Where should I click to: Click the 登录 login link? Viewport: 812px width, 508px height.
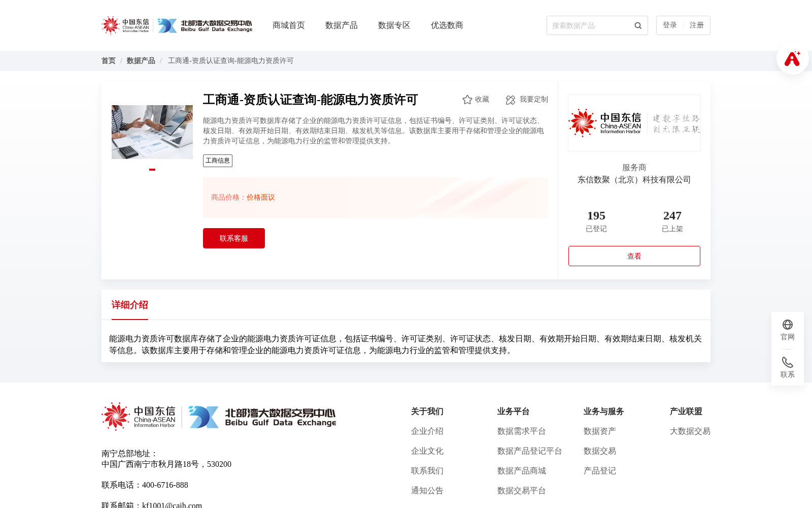pyautogui.click(x=670, y=25)
